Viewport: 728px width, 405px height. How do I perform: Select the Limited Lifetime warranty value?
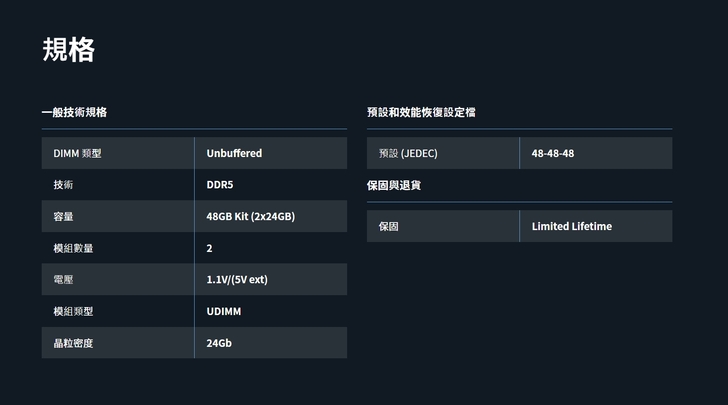point(572,226)
